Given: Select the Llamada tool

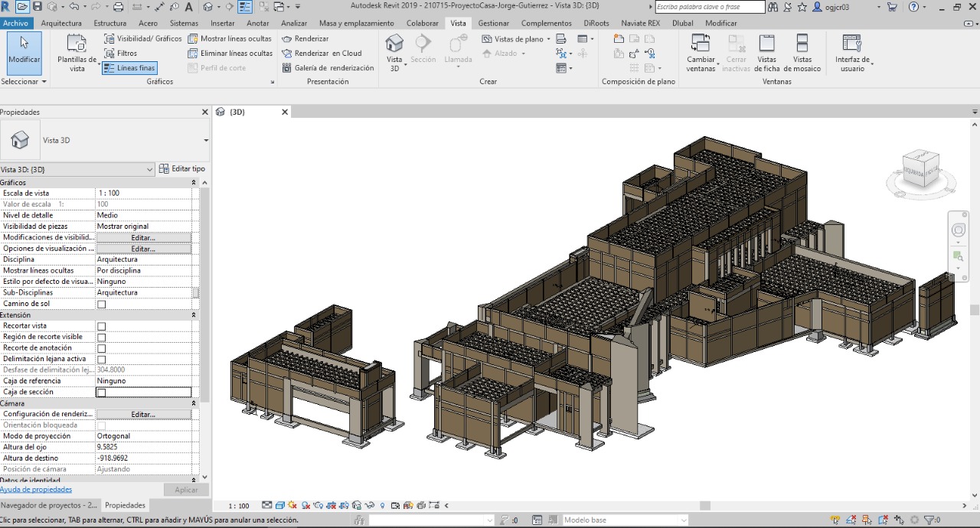Looking at the screenshot, I should point(457,47).
